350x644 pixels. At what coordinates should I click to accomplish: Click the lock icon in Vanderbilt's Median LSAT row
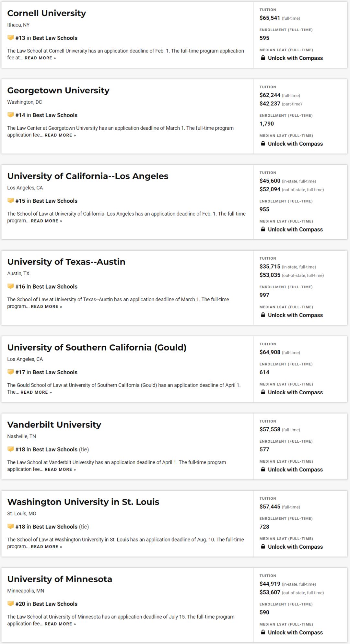263,469
